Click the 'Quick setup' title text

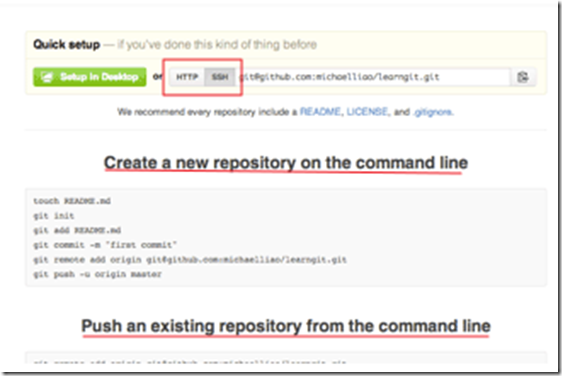(67, 44)
